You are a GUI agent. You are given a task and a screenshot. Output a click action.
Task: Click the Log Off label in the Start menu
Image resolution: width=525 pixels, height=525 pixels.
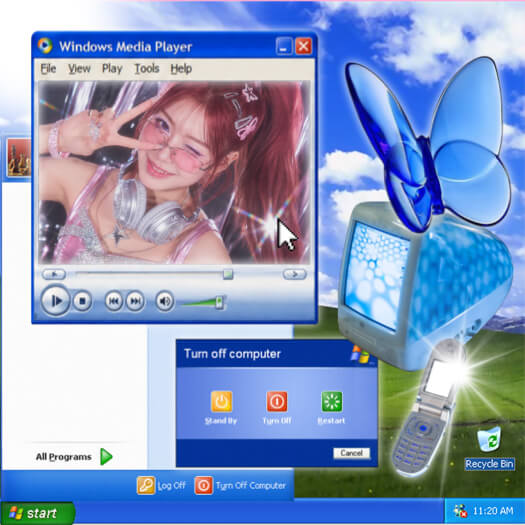pyautogui.click(x=171, y=485)
